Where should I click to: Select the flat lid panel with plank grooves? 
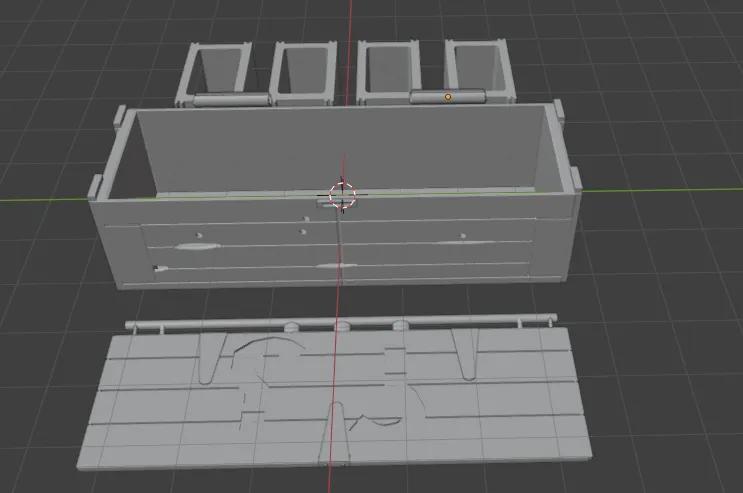[334, 398]
